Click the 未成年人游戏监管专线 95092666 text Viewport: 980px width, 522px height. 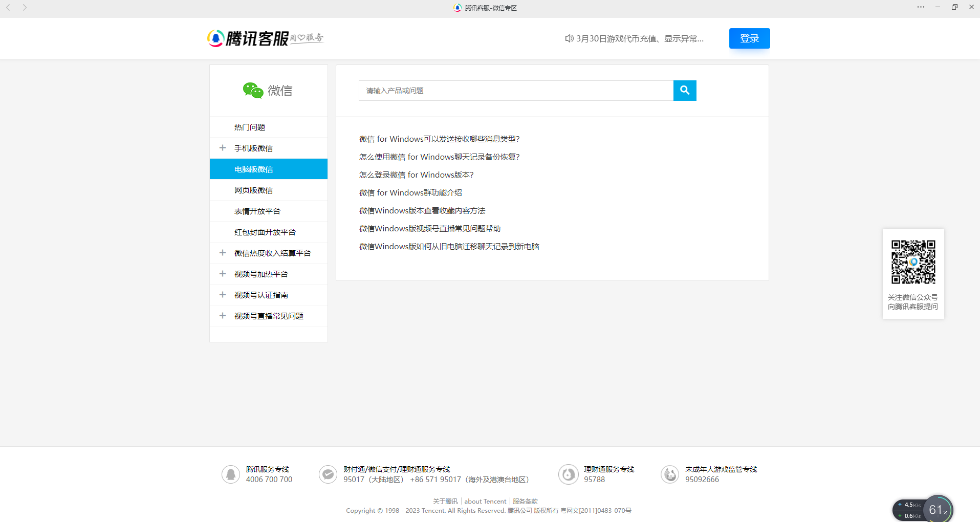tap(721, 474)
